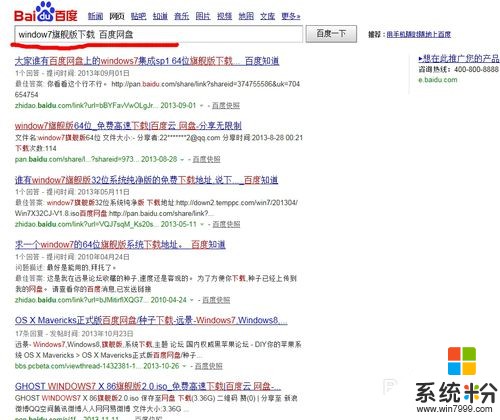Focus the search box containing window7旗舰版下载
This screenshot has height=420, width=500.
[159, 34]
